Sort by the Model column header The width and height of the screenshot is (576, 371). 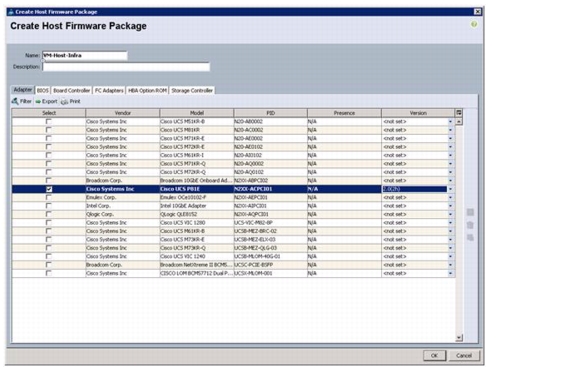point(197,113)
